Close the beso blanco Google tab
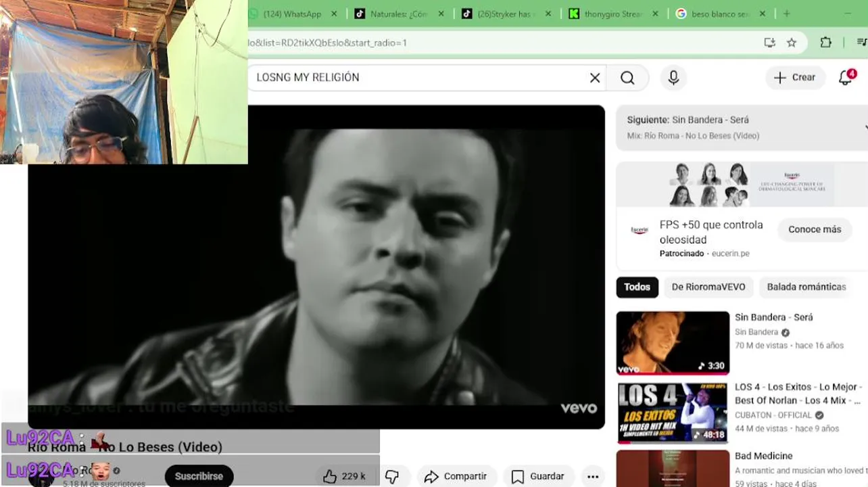 (x=763, y=14)
